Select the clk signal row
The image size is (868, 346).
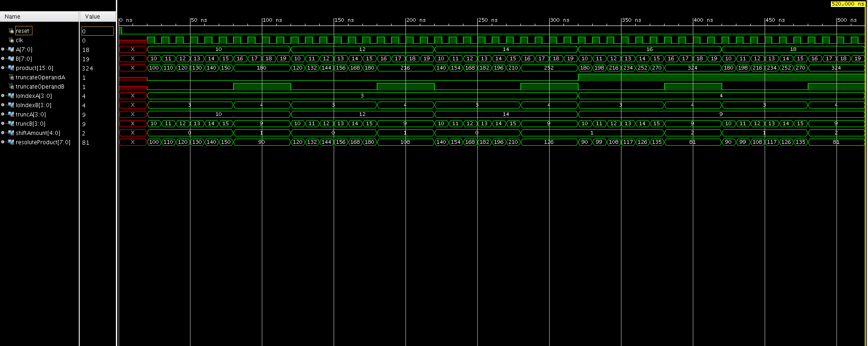click(19, 40)
